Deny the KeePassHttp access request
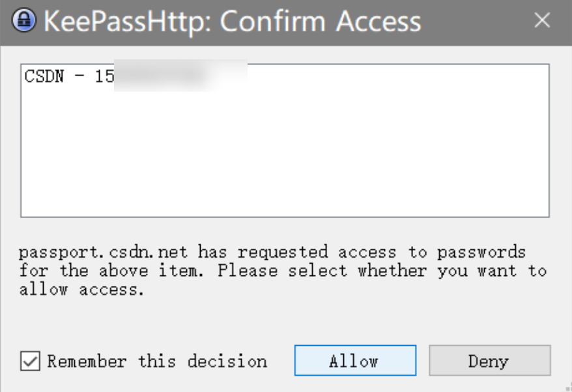Viewport: 572px width, 392px height. tap(490, 360)
